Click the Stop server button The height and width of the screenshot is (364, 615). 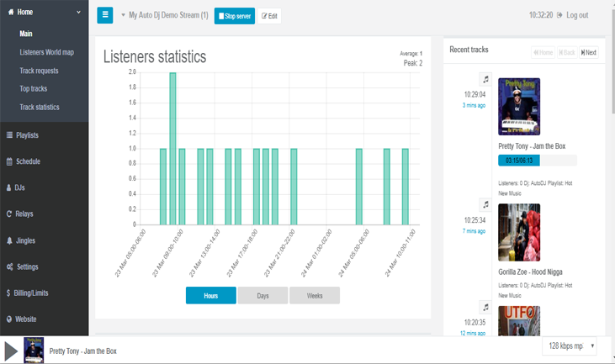pos(235,16)
